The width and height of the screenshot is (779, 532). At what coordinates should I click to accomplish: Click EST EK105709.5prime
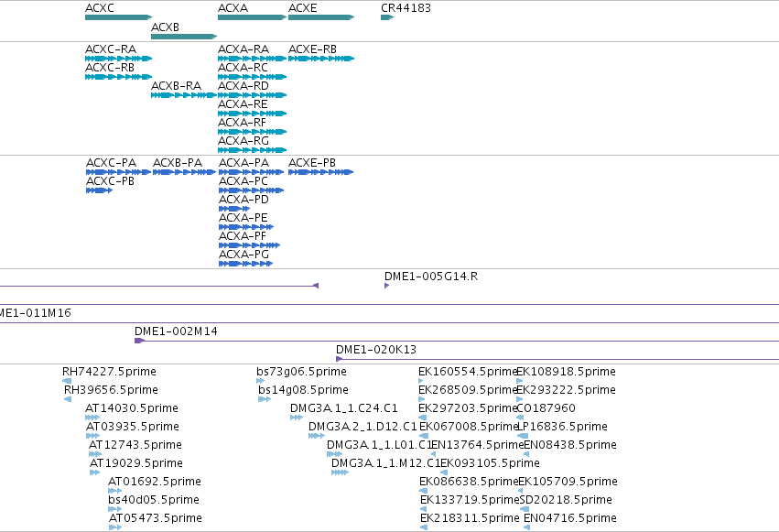(x=520, y=491)
